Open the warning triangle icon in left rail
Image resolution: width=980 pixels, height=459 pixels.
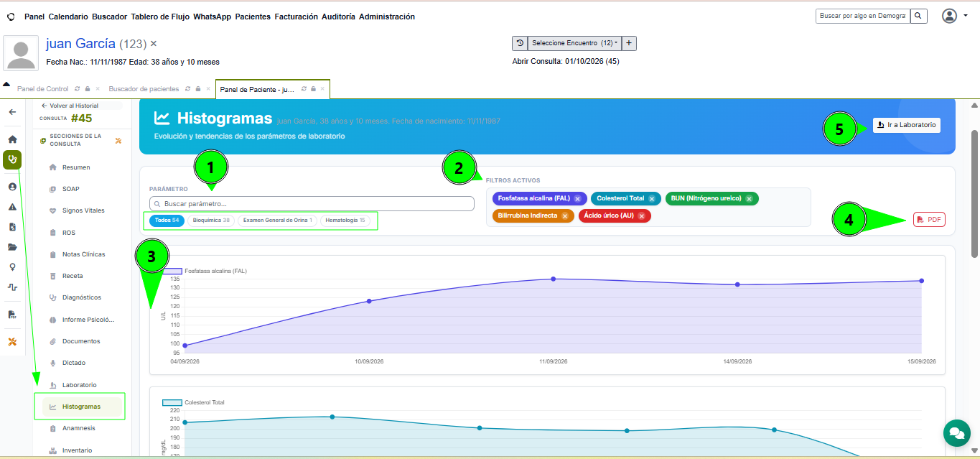(x=12, y=207)
